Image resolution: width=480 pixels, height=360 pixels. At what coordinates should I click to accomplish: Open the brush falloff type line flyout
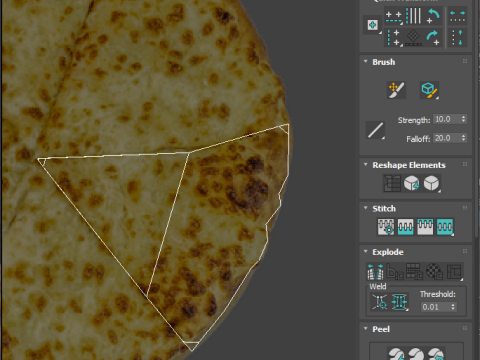pyautogui.click(x=375, y=130)
